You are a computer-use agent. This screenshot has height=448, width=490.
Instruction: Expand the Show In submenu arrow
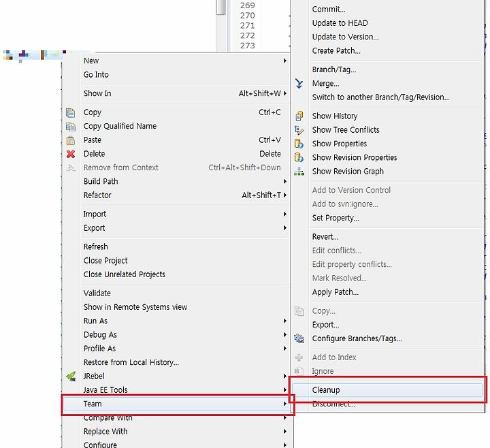coord(284,93)
